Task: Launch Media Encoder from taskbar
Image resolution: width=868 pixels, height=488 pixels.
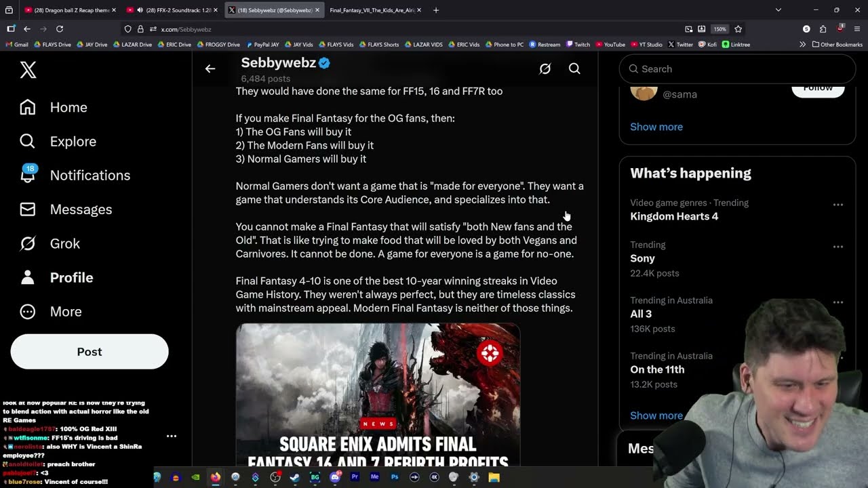Action: tap(374, 477)
